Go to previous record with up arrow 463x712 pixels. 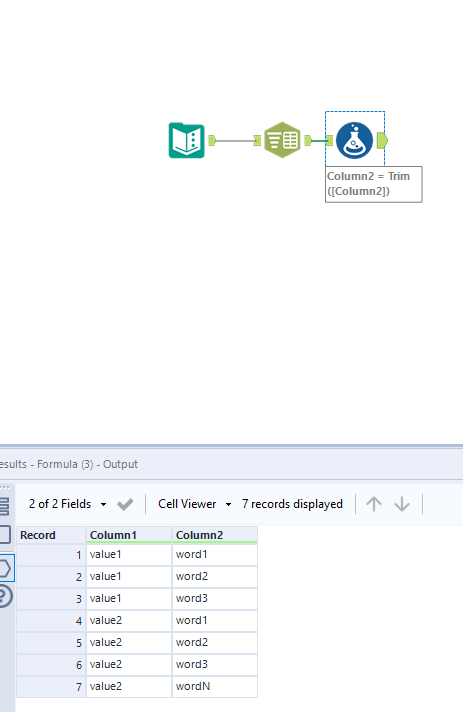coord(374,504)
